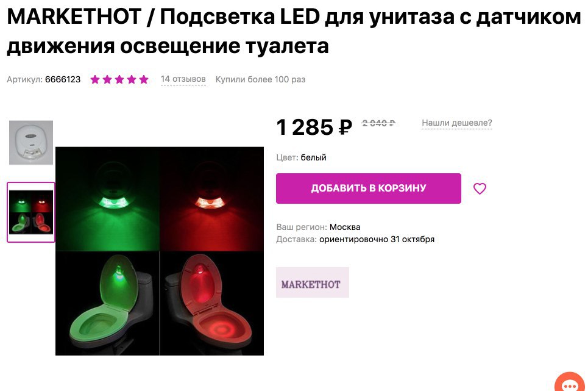
Task: Click the Купили более 100 раз label
Action: (260, 79)
